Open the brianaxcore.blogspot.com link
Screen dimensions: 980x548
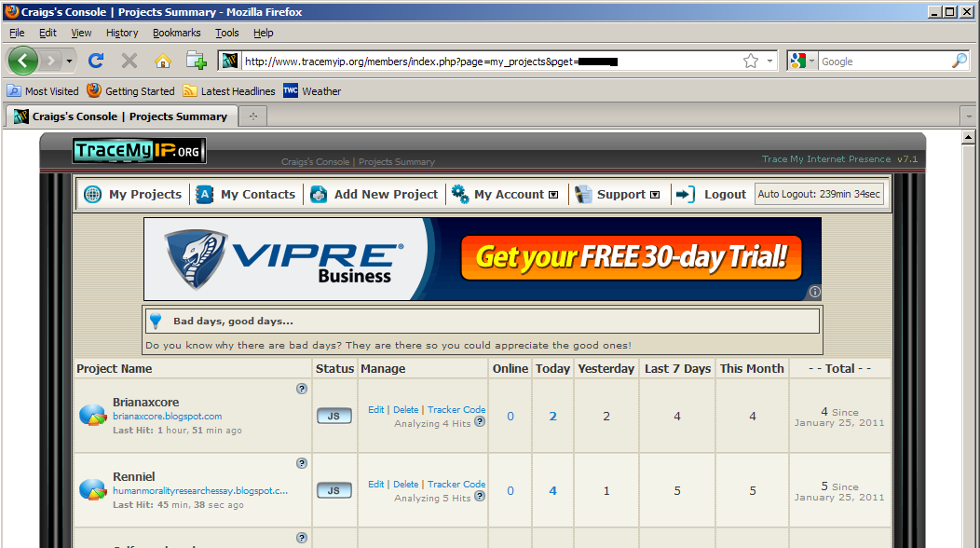click(x=167, y=416)
